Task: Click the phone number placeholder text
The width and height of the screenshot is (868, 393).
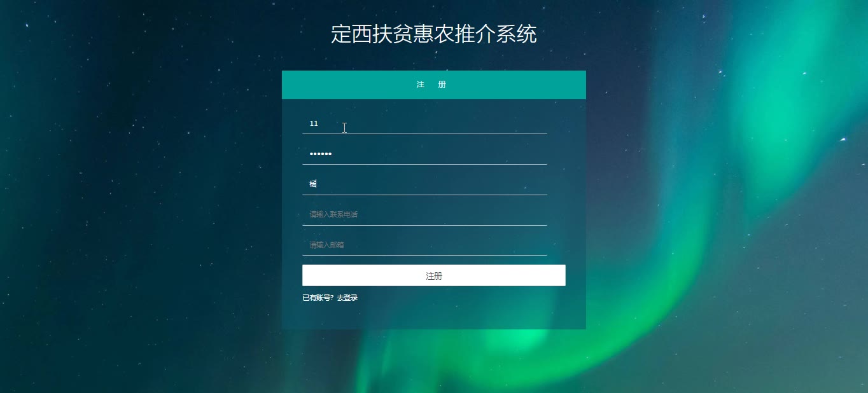Action: pos(333,214)
